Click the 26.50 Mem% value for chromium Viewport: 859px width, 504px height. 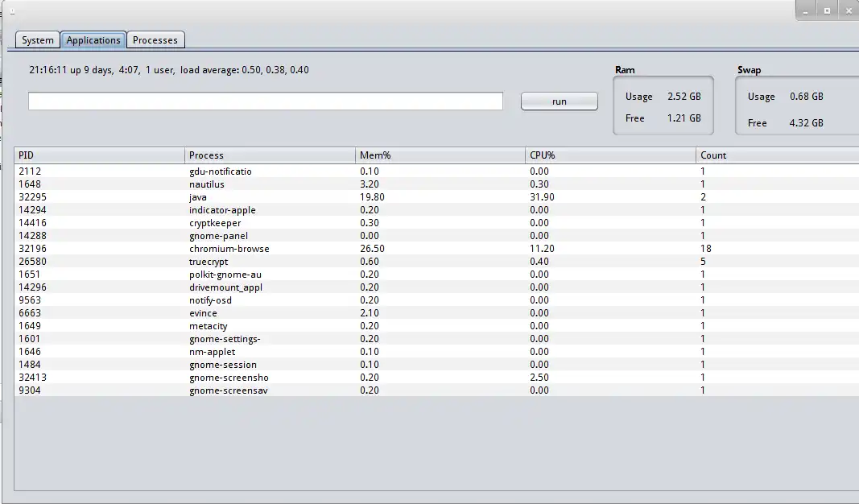click(372, 249)
